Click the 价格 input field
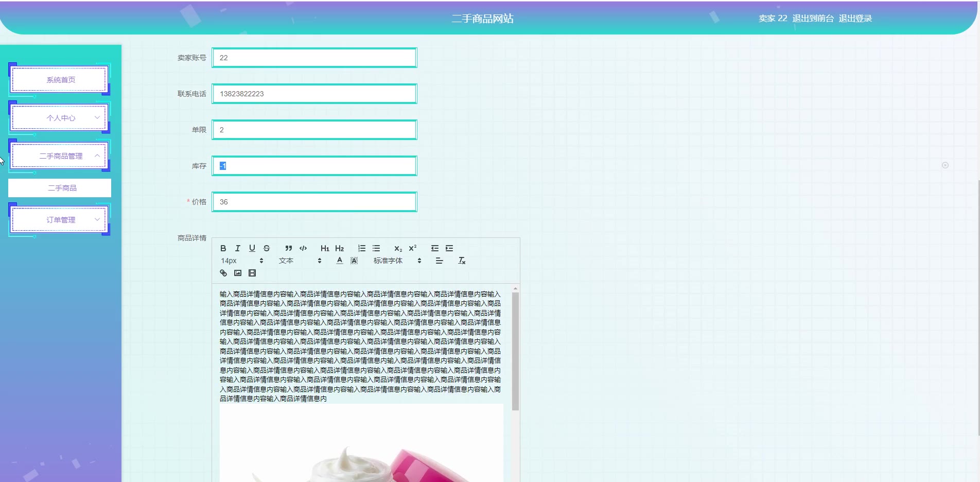Screen dimensions: 980x482 coord(314,202)
